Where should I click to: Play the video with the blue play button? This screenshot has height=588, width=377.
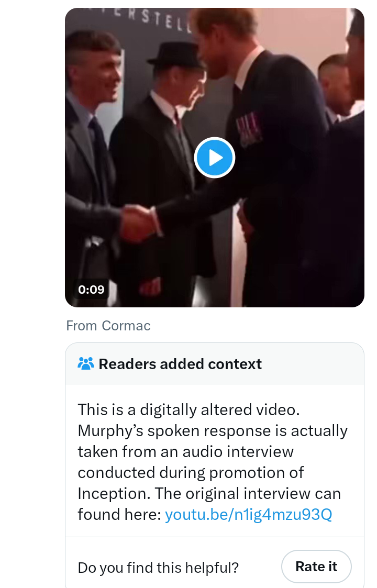point(214,158)
